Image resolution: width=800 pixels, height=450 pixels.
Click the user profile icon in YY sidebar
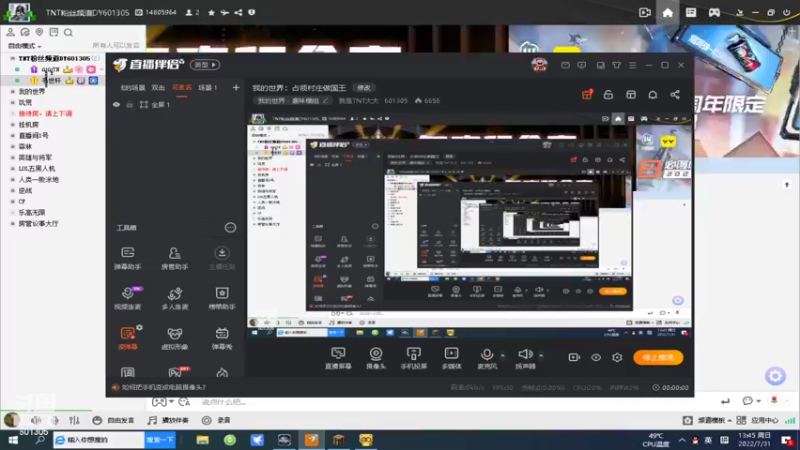tap(10, 32)
